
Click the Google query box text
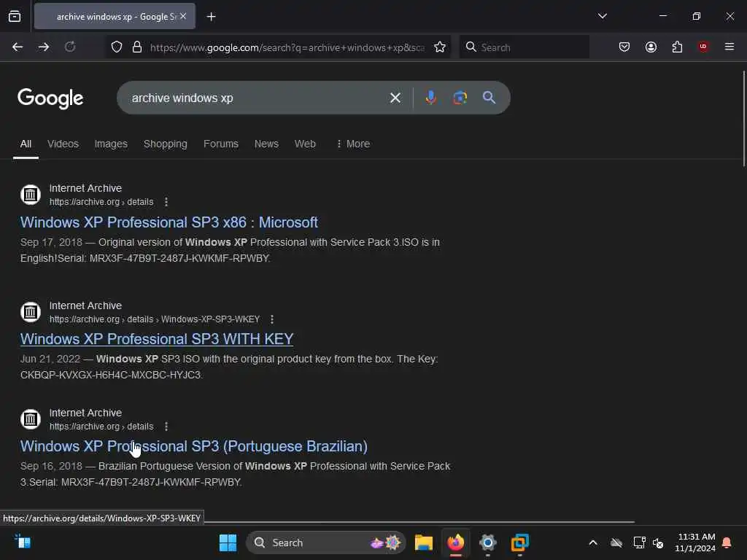tap(182, 98)
